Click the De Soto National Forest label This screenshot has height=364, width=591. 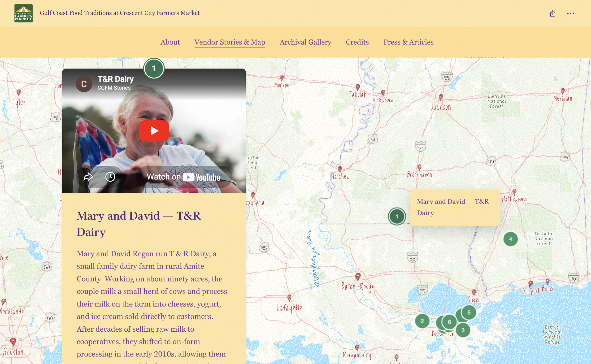coord(543,238)
